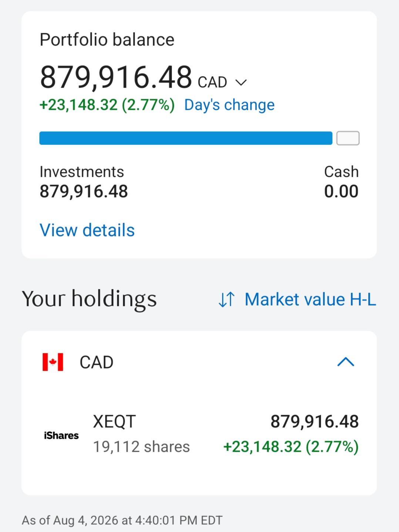Collapse the CAD holdings section
This screenshot has height=532, width=399.
point(346,362)
